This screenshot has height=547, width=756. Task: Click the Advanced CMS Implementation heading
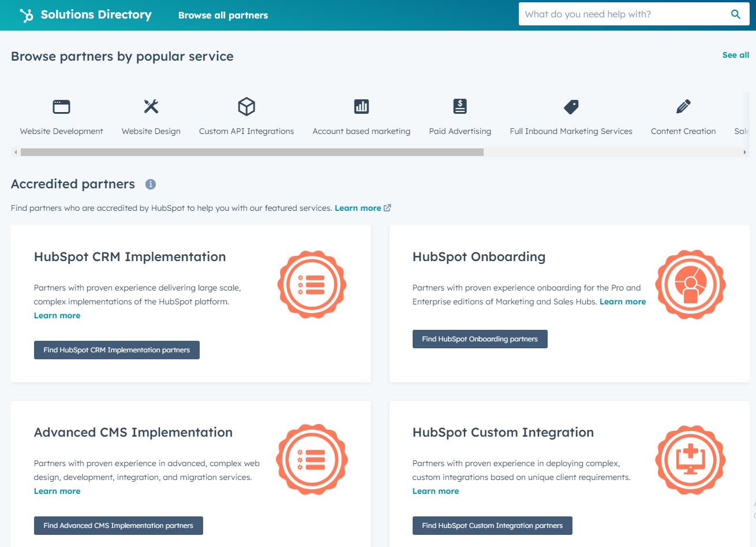click(x=133, y=433)
